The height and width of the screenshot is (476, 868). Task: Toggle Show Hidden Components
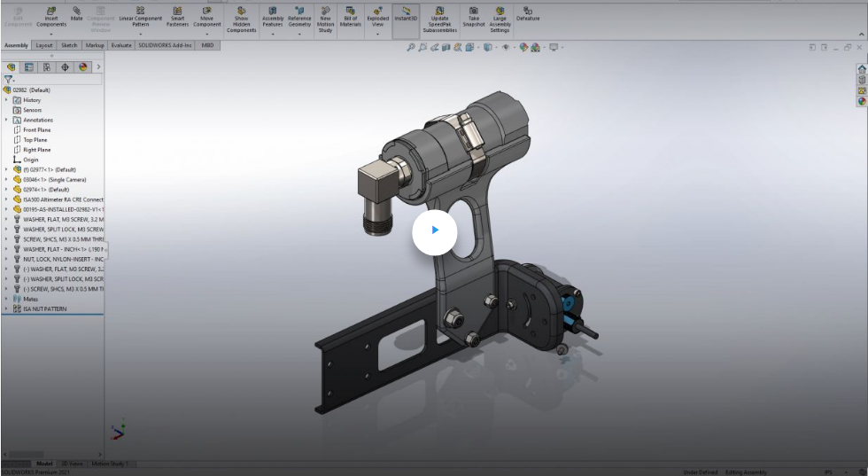(x=241, y=11)
